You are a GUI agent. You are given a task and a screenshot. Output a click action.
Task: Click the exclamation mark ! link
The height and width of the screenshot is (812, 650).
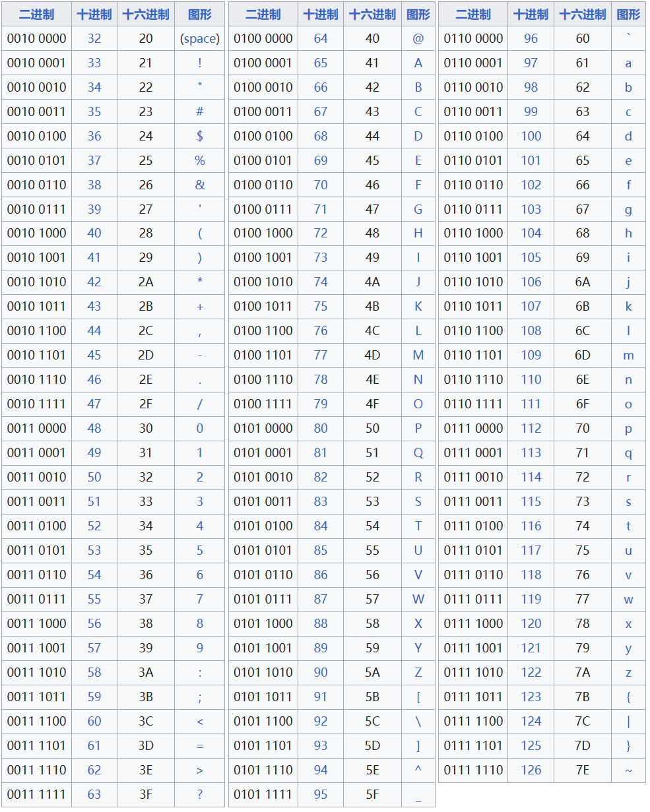click(x=200, y=63)
